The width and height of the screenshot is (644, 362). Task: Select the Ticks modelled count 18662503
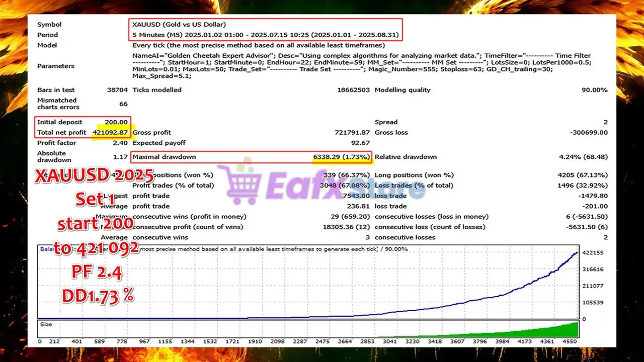pos(353,90)
